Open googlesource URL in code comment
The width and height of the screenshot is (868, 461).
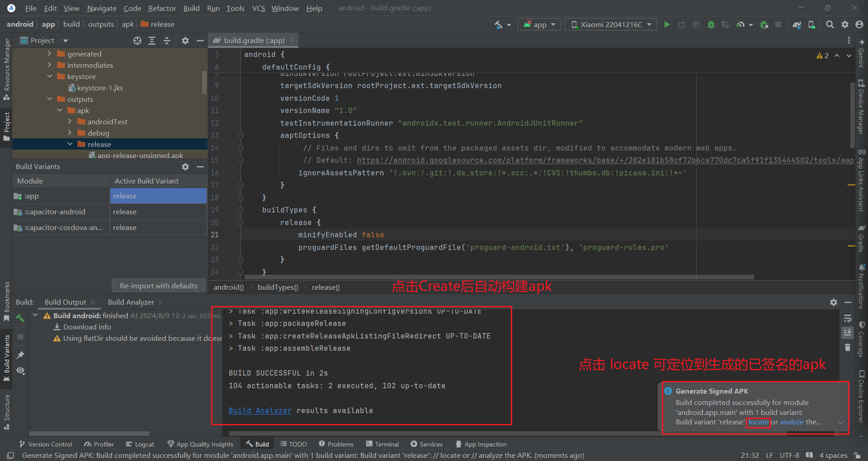[605, 160]
